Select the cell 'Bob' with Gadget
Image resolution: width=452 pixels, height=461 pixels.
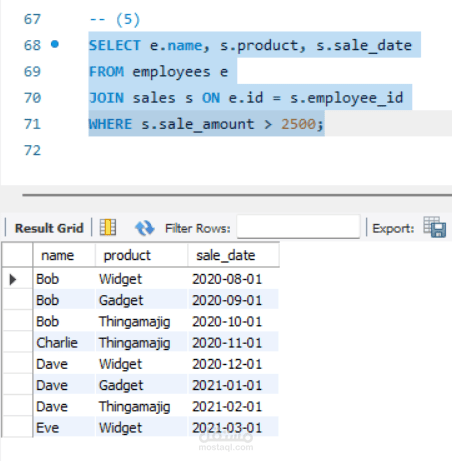(x=64, y=300)
